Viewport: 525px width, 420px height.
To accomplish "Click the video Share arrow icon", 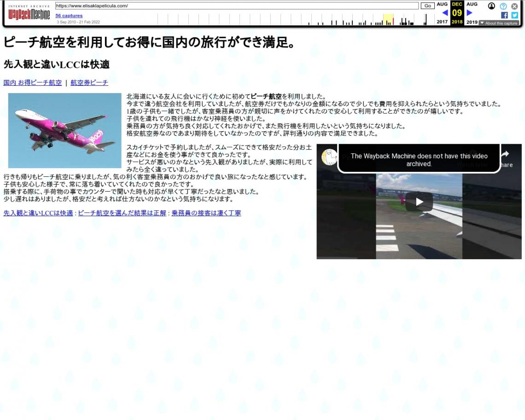I will click(505, 154).
